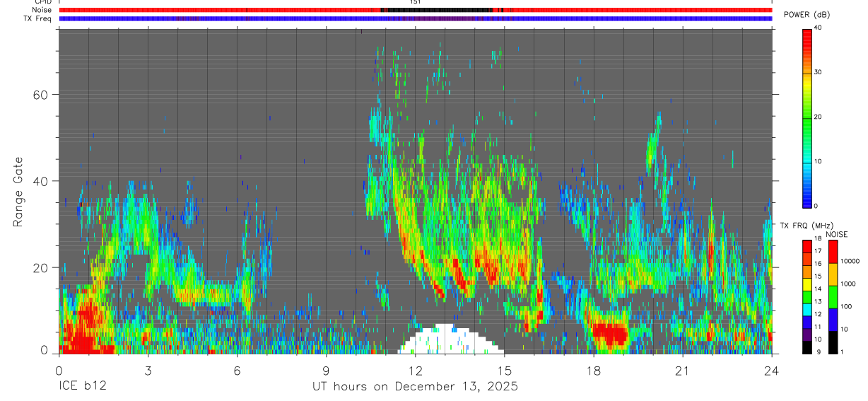Click the '13' label on TX FRQ scale
Image resolution: width=868 pixels, height=401 pixels.
pyautogui.click(x=818, y=302)
